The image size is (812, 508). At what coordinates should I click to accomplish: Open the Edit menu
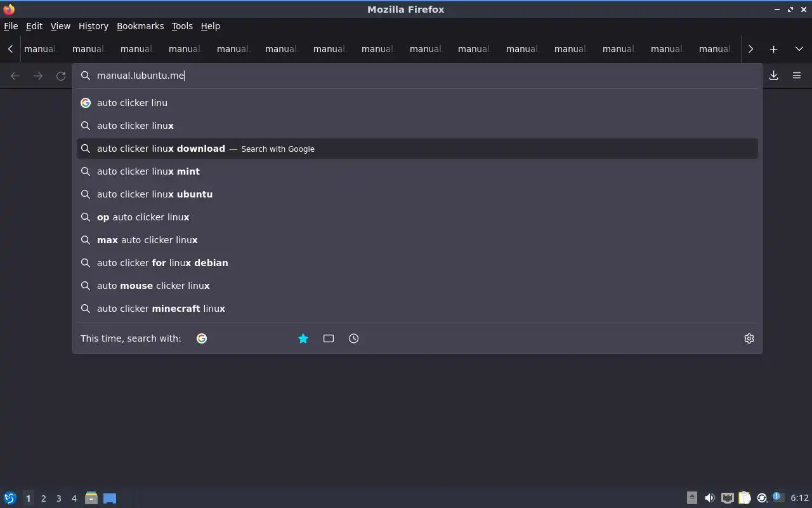[x=34, y=26]
